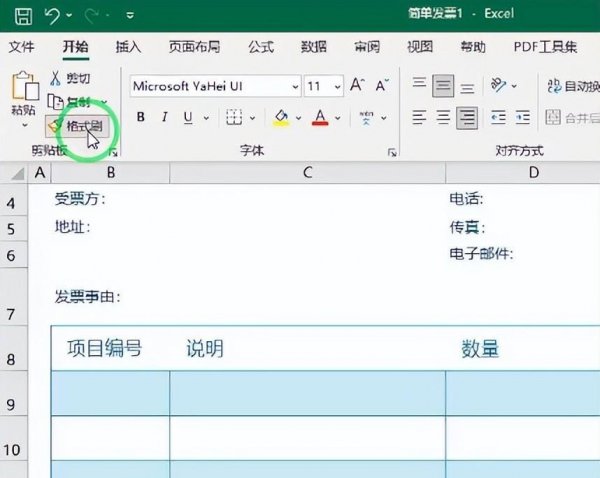Open the 公式 tab
The height and width of the screenshot is (478, 600).
coord(261,47)
